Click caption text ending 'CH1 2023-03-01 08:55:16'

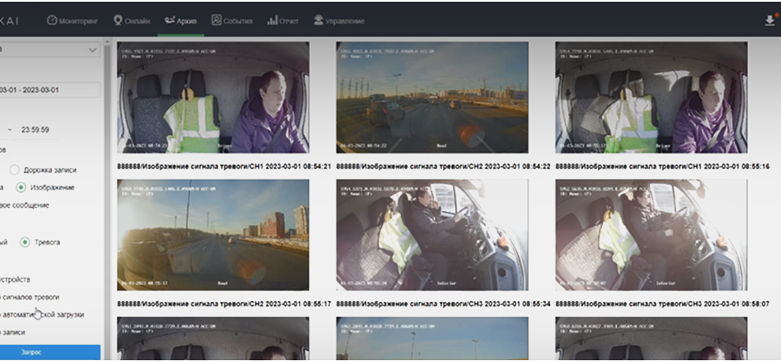click(x=662, y=167)
